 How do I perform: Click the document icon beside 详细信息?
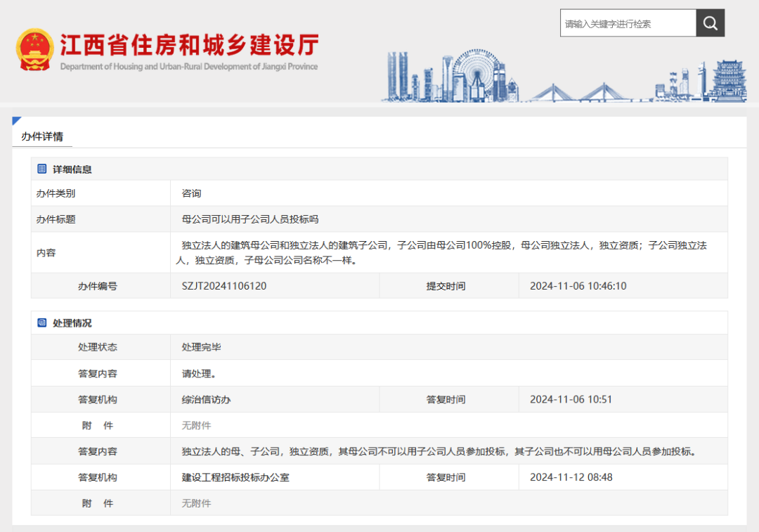coord(41,168)
